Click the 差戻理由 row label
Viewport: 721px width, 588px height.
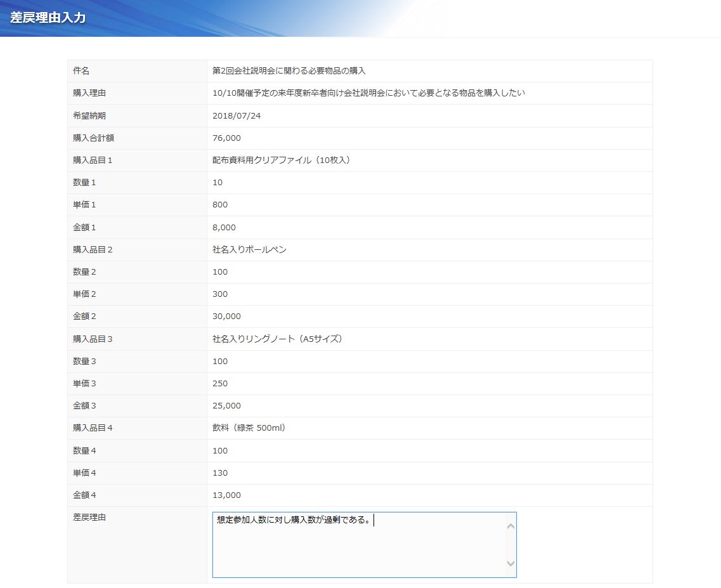click(x=89, y=518)
